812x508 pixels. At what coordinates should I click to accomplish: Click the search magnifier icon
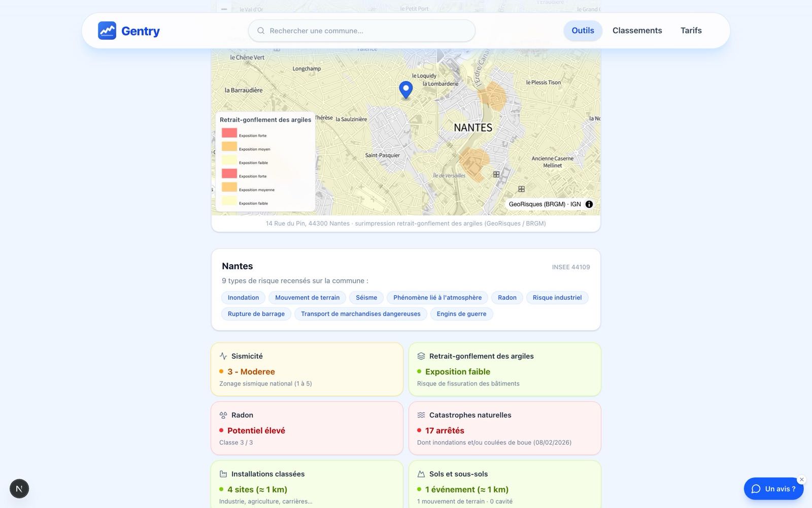pyautogui.click(x=261, y=30)
